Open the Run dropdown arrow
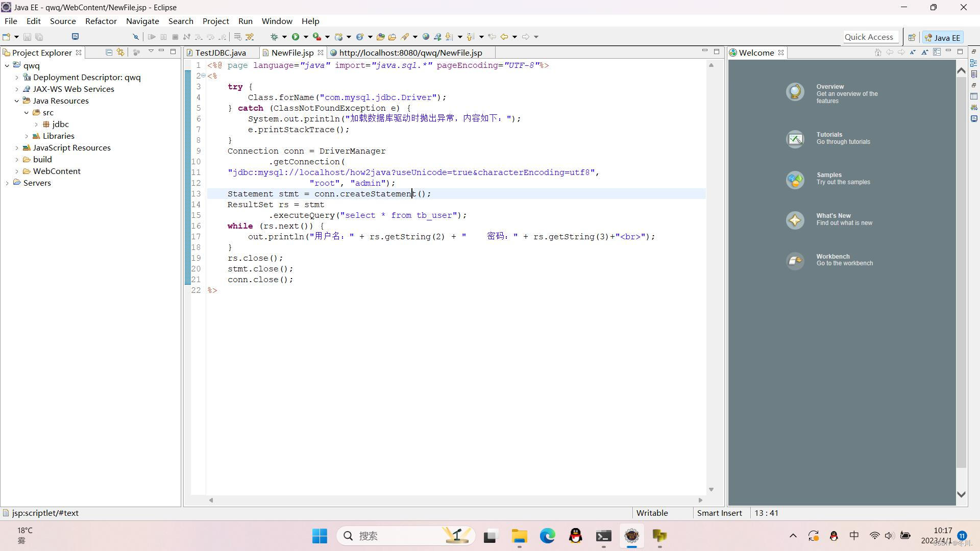 (306, 37)
